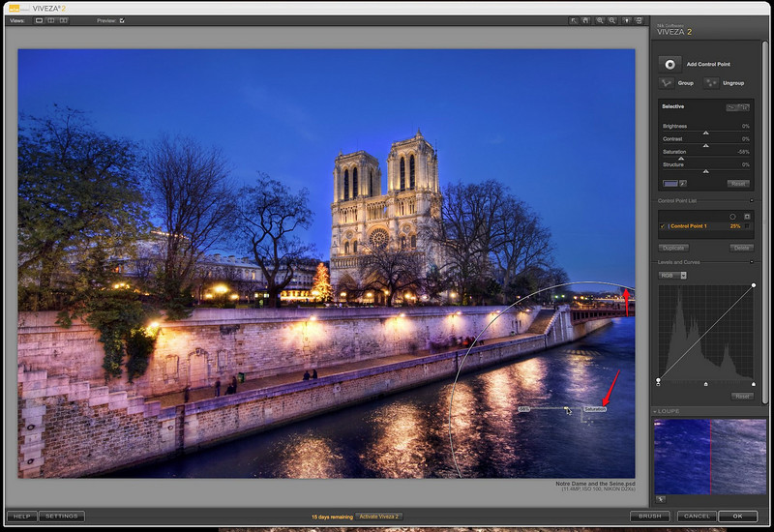Click the Viveza 2 app logo

click(19, 8)
